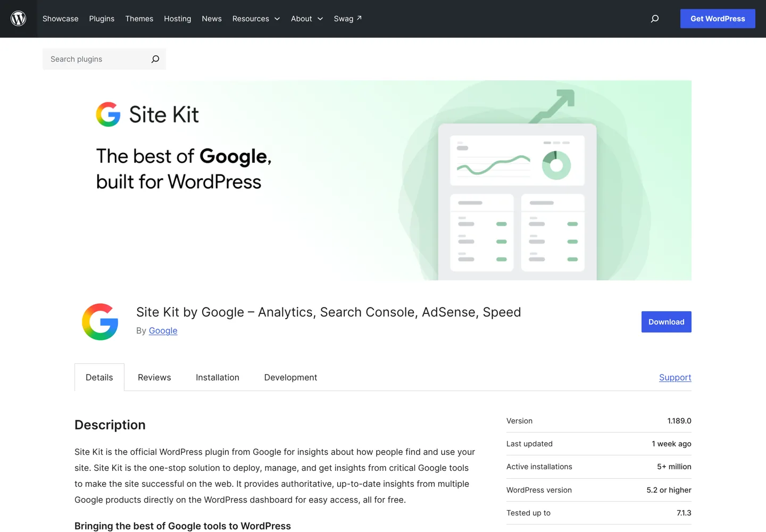
Task: Switch to the Reviews tab
Action: pos(154,377)
